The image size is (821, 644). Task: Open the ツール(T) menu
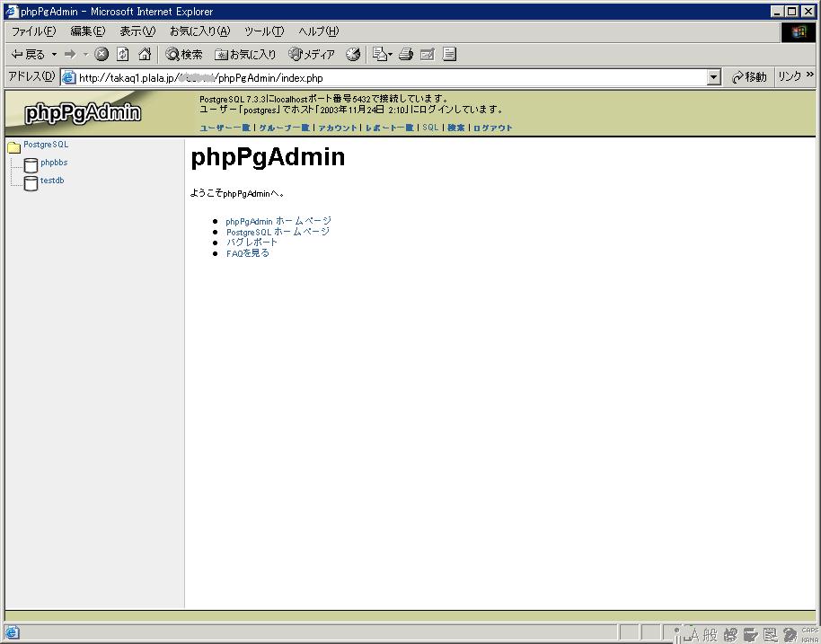pyautogui.click(x=264, y=31)
